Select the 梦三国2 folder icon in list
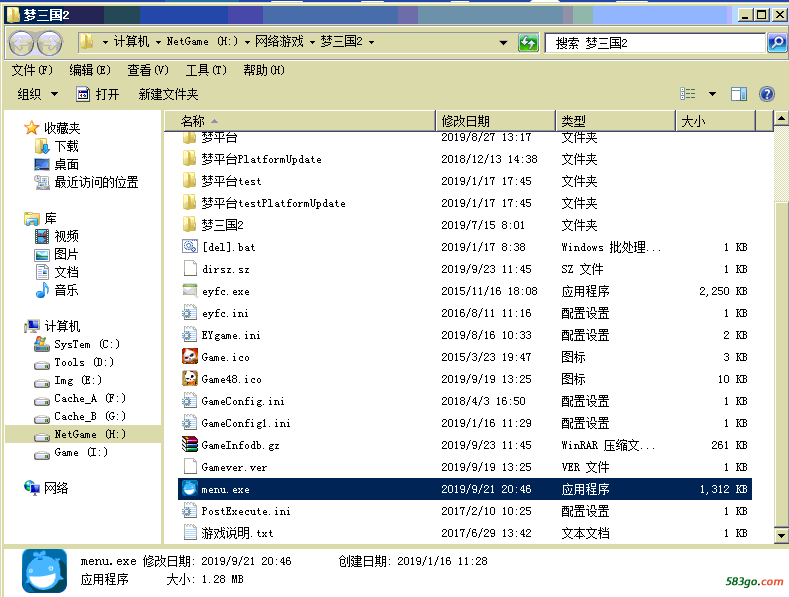Image resolution: width=789 pixels, height=597 pixels. click(189, 225)
